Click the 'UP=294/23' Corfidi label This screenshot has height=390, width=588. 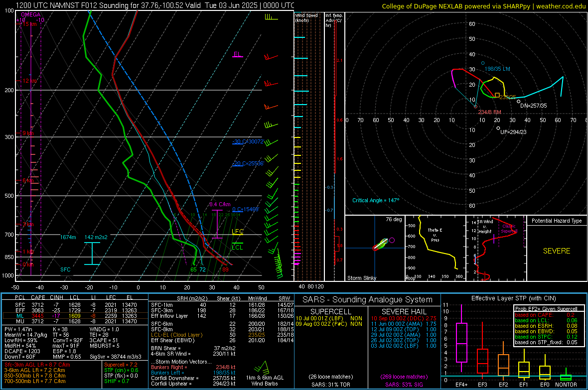tap(513, 132)
